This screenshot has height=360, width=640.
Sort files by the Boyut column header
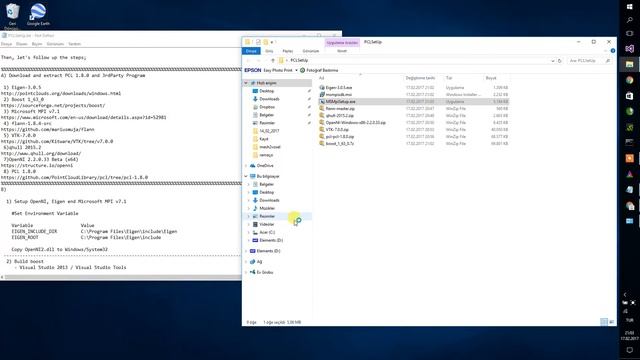(x=491, y=78)
